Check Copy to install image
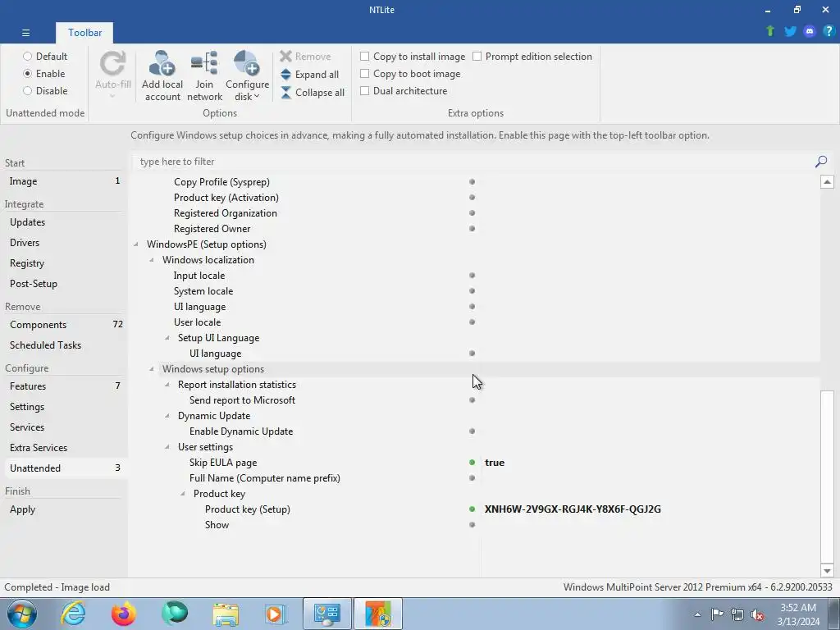Screen dimensions: 840x630 tap(365, 57)
